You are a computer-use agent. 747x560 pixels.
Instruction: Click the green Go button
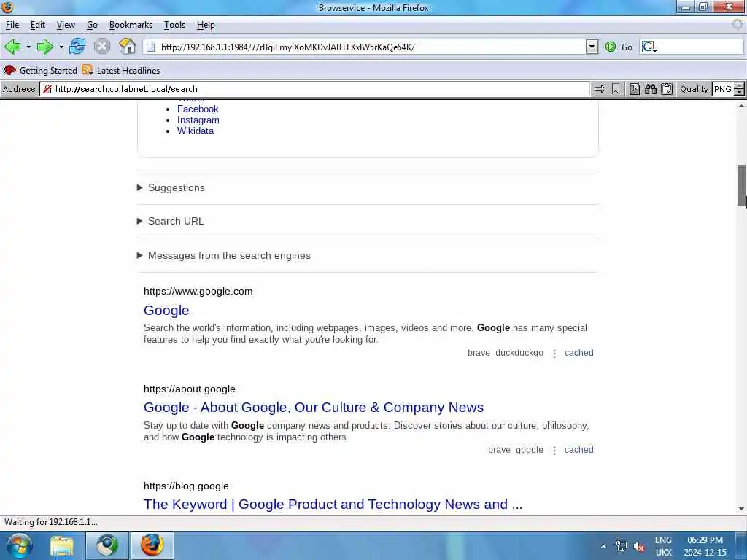pos(619,47)
